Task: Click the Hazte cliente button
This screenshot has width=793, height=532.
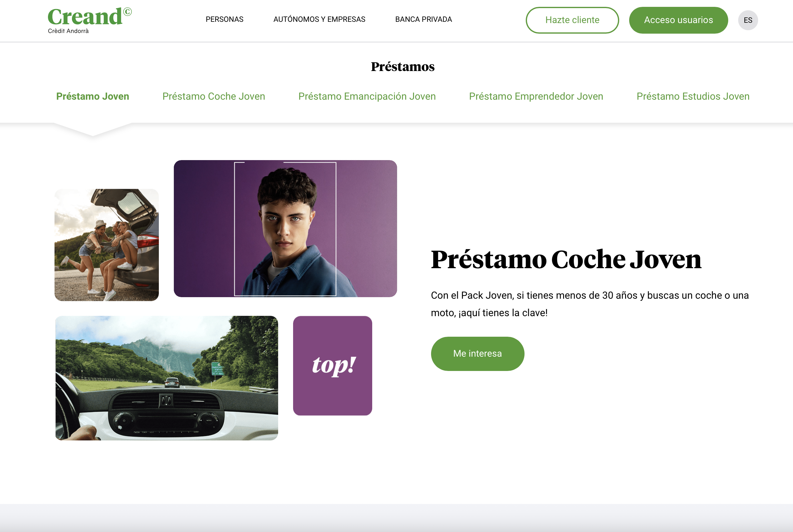Action: coord(572,20)
